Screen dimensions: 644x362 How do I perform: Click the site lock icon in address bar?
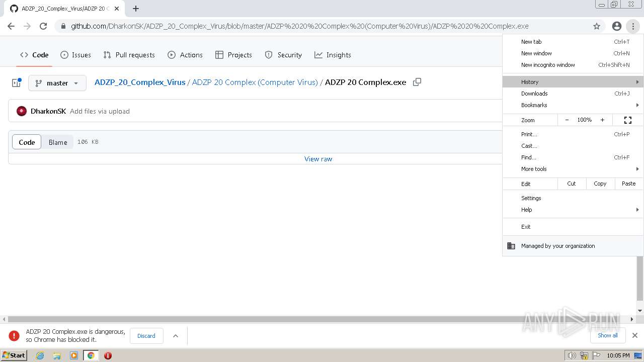(x=63, y=26)
